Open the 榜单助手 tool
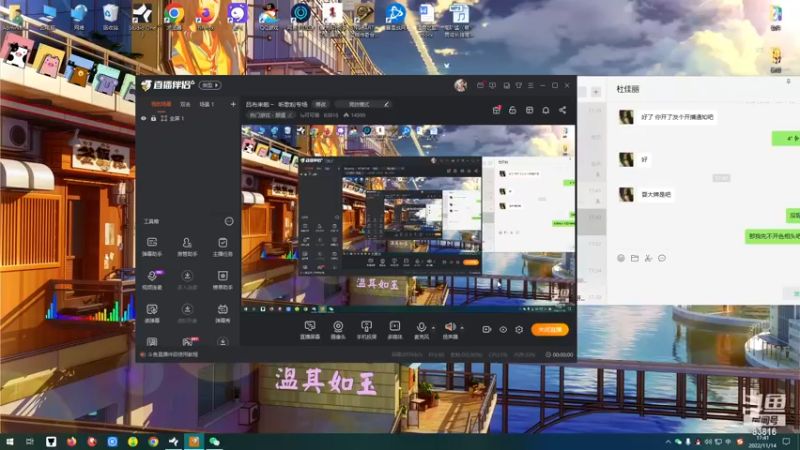Viewport: 800px width, 450px height. 222,280
